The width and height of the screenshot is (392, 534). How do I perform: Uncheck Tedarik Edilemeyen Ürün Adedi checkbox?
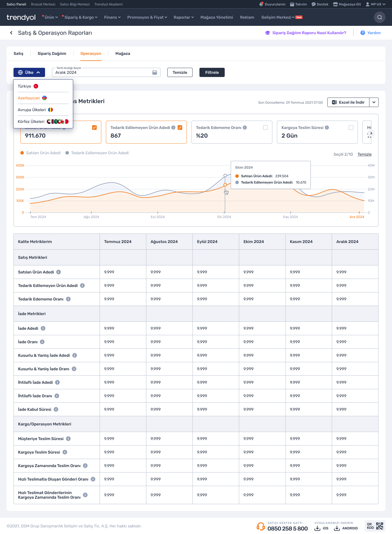coord(180,128)
